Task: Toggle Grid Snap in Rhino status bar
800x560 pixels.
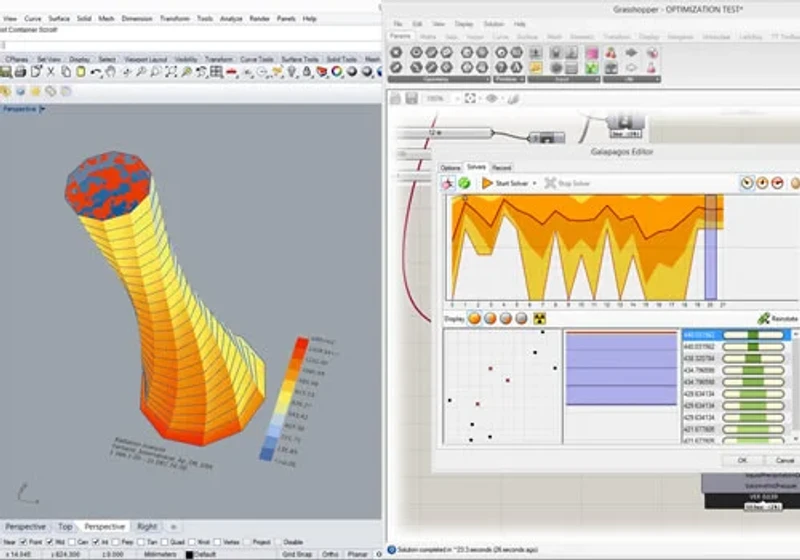Action: [296, 554]
